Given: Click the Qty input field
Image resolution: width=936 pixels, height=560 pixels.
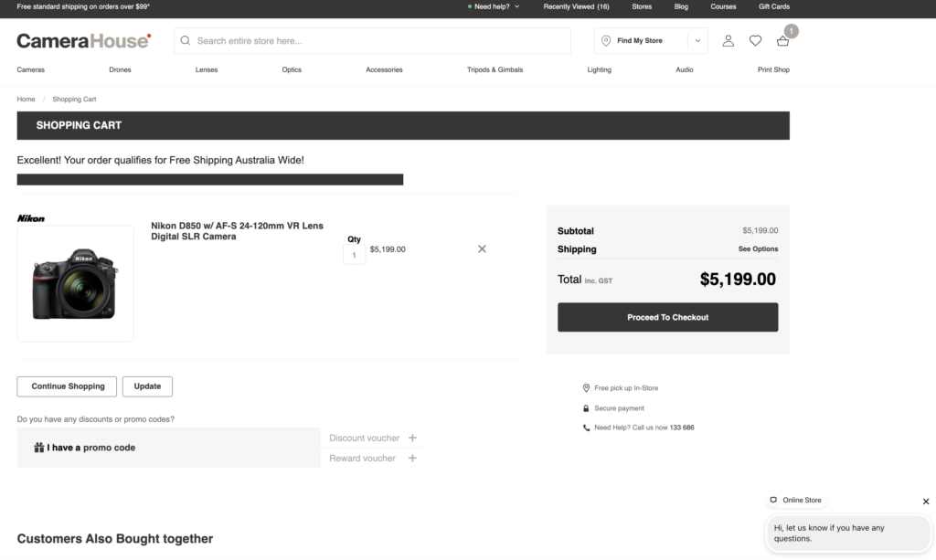Looking at the screenshot, I should point(354,255).
